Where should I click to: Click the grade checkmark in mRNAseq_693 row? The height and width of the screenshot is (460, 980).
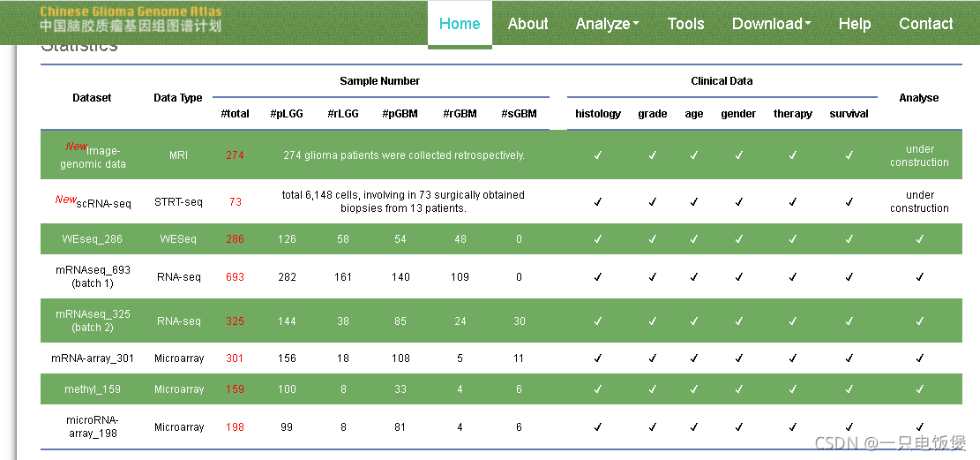tap(652, 276)
